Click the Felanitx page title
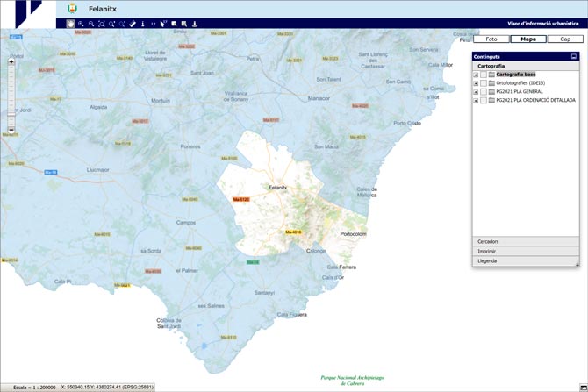 [x=103, y=9]
